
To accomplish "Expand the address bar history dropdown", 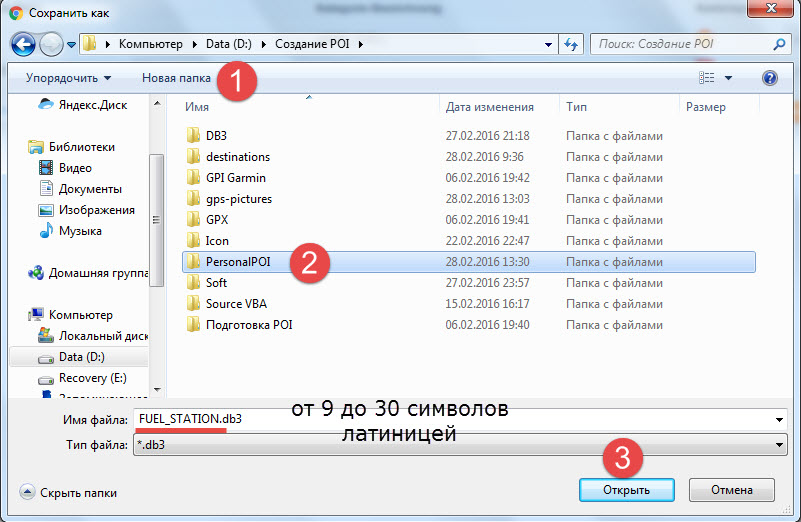I will 548,45.
